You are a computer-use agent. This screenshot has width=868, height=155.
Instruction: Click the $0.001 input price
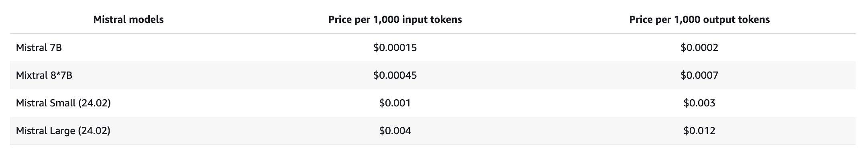(x=395, y=103)
